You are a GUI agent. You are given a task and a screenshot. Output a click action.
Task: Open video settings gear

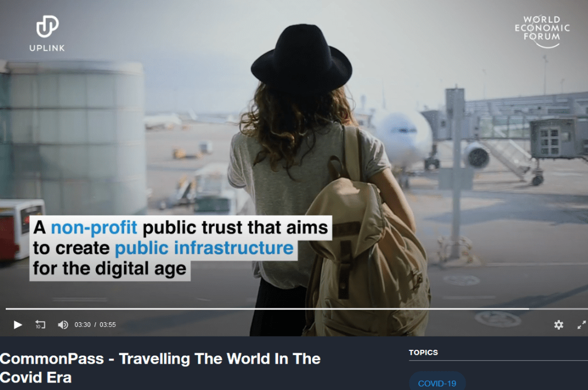[x=559, y=325]
